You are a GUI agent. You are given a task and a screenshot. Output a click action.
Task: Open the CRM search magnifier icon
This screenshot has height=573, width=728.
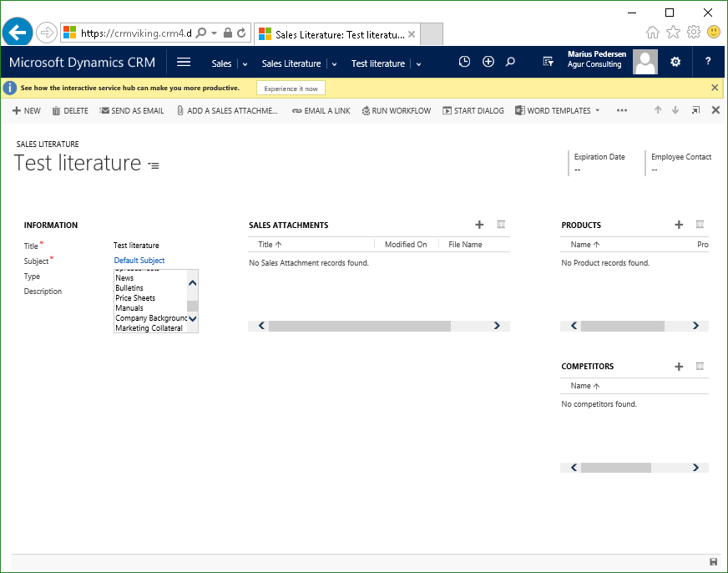pos(510,61)
